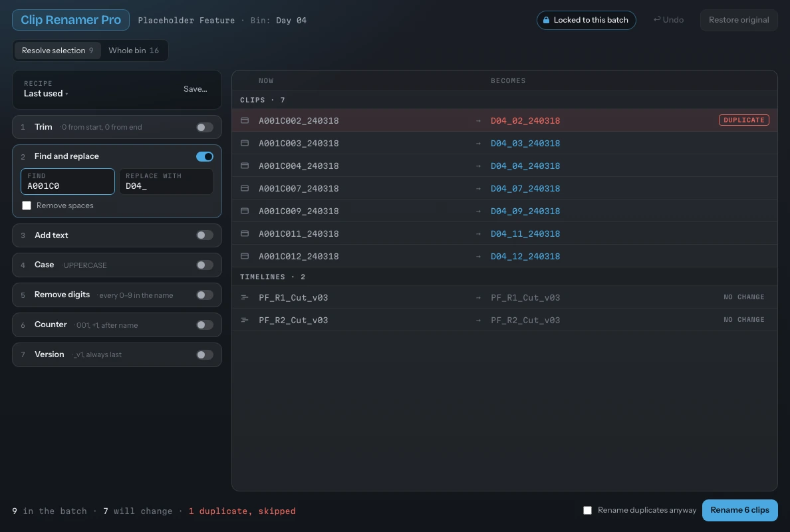Expand the Remove digits step
Image resolution: width=790 pixels, height=532 pixels.
[x=117, y=295]
